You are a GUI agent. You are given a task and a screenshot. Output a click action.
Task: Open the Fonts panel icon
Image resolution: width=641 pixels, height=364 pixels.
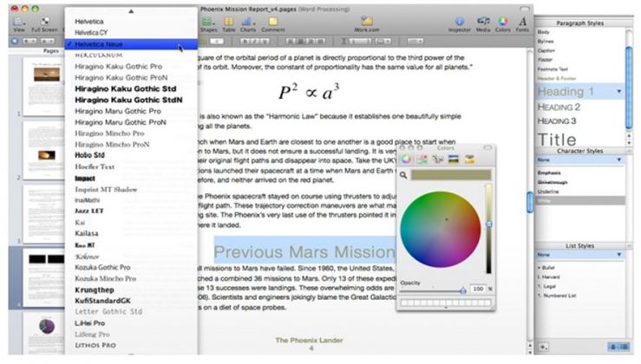pos(522,21)
